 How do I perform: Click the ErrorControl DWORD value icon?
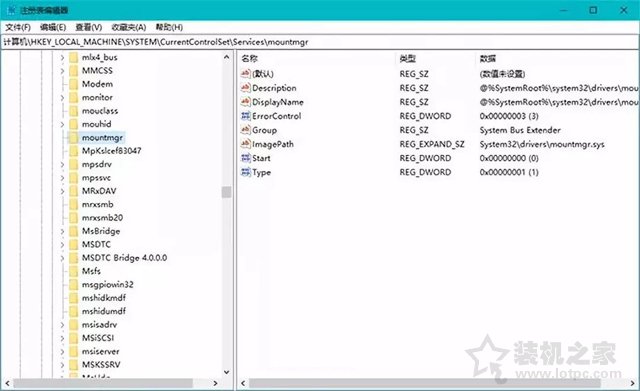pos(245,116)
